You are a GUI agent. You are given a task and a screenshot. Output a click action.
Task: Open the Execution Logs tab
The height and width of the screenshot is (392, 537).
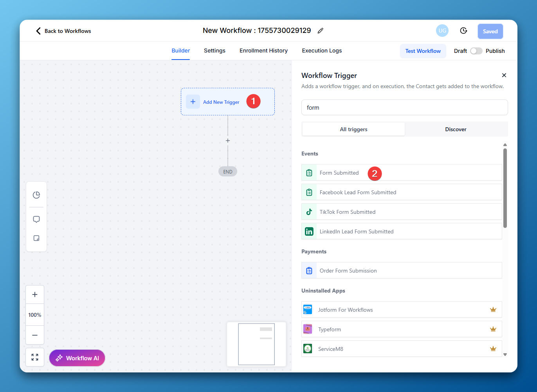point(322,51)
